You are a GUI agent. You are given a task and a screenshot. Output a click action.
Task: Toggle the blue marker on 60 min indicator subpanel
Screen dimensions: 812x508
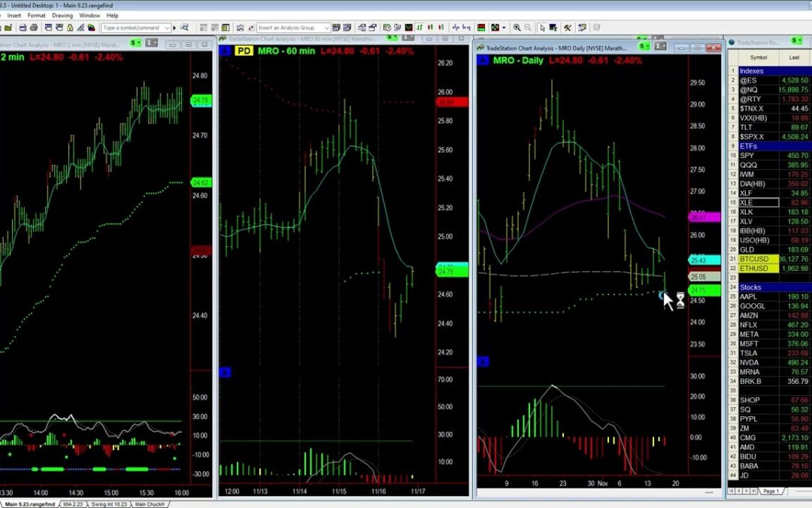225,373
